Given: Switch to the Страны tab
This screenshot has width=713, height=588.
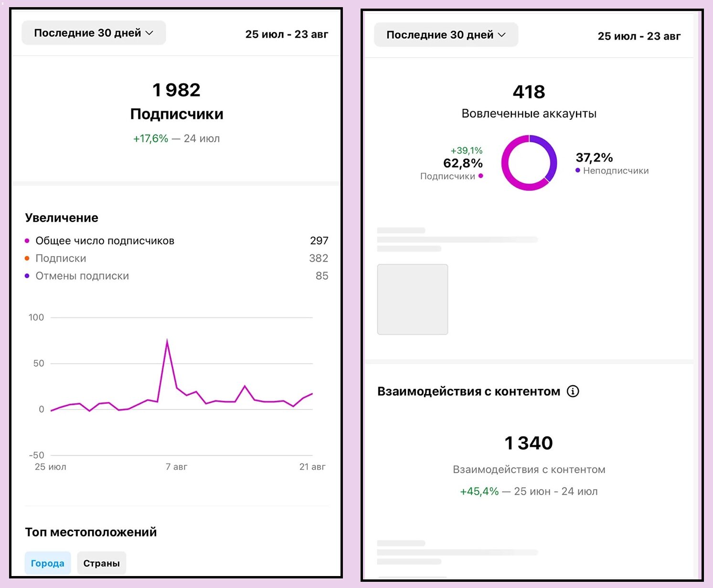Looking at the screenshot, I should click(x=101, y=563).
